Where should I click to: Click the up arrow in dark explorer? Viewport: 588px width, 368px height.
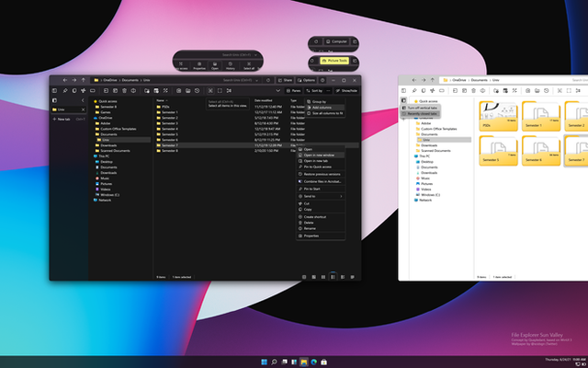tap(84, 80)
